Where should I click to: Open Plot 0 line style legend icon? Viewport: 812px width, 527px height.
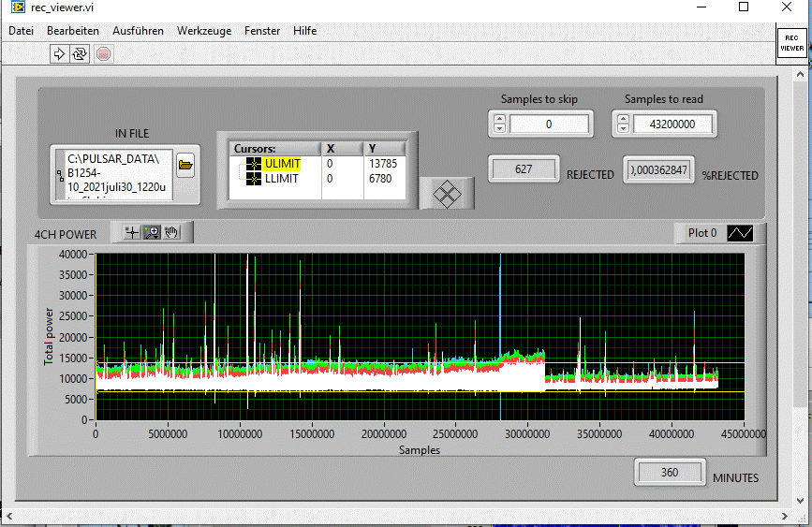click(740, 233)
